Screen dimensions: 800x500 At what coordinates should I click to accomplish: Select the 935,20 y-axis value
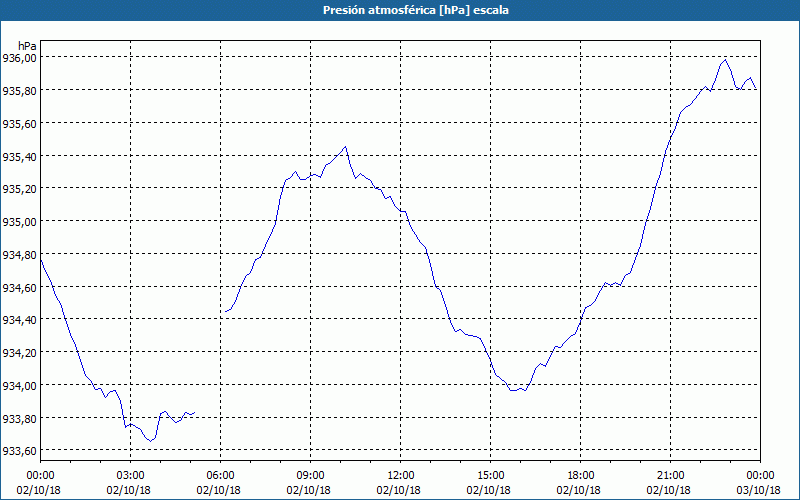point(20,189)
